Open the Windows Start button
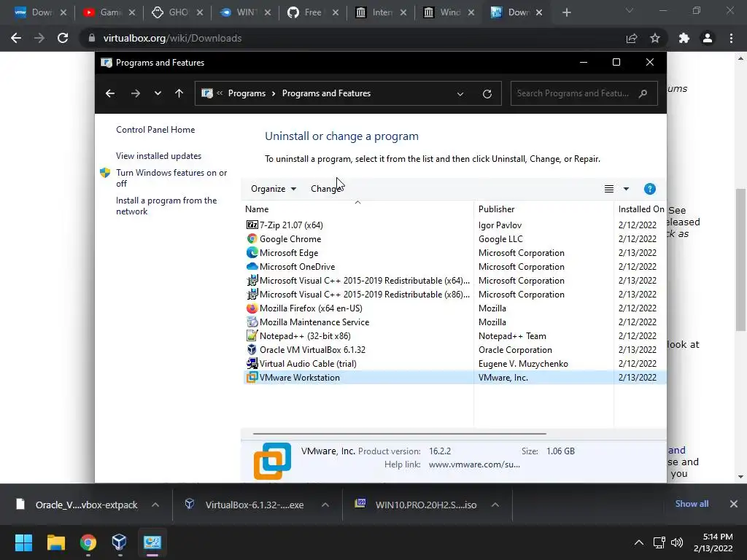The image size is (747, 560). tap(23, 542)
